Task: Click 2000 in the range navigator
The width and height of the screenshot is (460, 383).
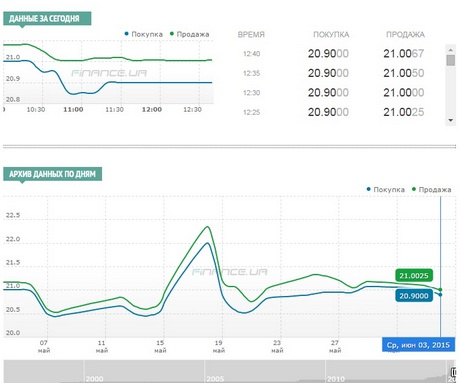Action: pyautogui.click(x=94, y=379)
